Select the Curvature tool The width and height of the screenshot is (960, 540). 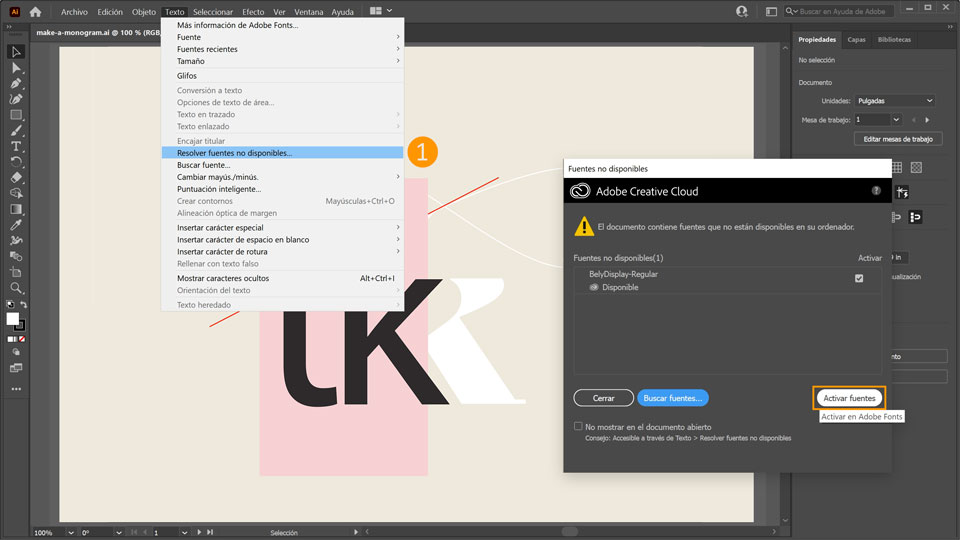point(17,99)
